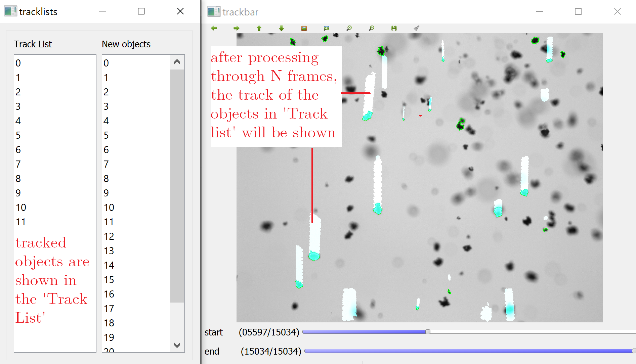Select object 16 in New objects
This screenshot has width=636, height=364.
coord(136,294)
